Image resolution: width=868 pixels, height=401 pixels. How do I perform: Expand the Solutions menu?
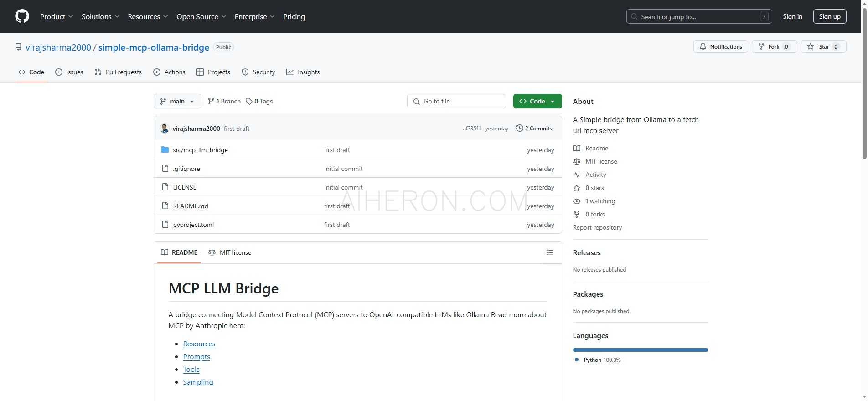(101, 16)
